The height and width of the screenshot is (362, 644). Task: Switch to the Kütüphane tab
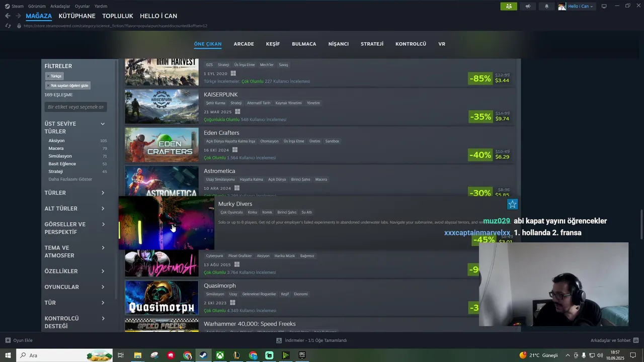pos(77,16)
